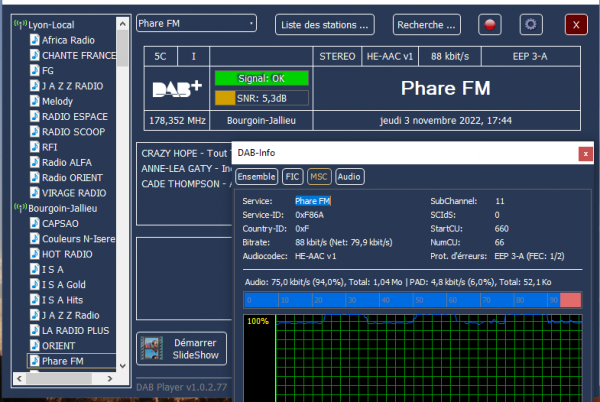Click the 88 kbit/s bitrate cell

(450, 57)
